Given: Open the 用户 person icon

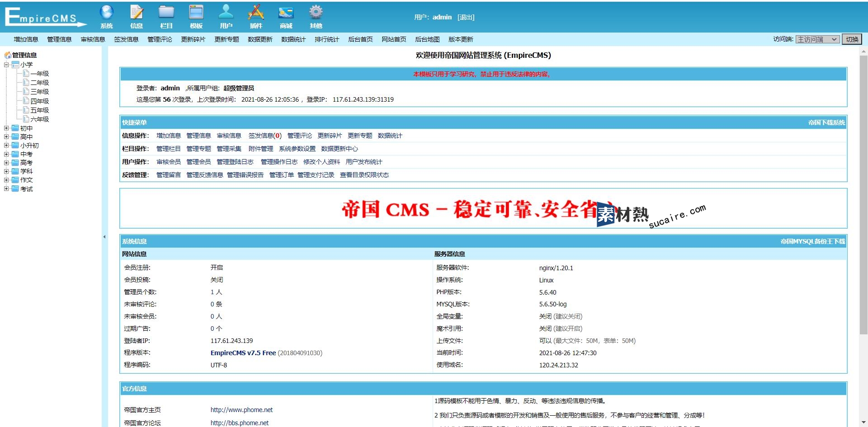Looking at the screenshot, I should tap(226, 12).
